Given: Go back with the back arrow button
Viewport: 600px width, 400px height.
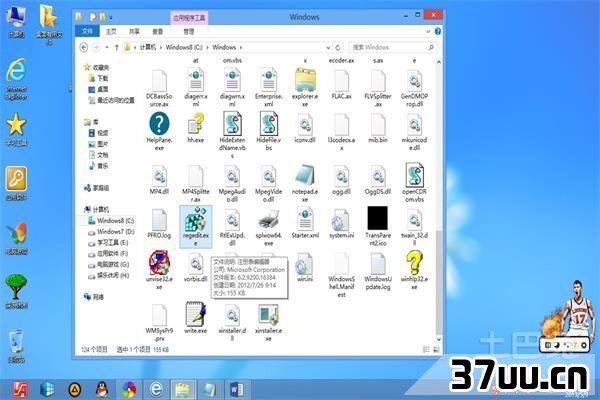Looking at the screenshot, I should pyautogui.click(x=84, y=47).
